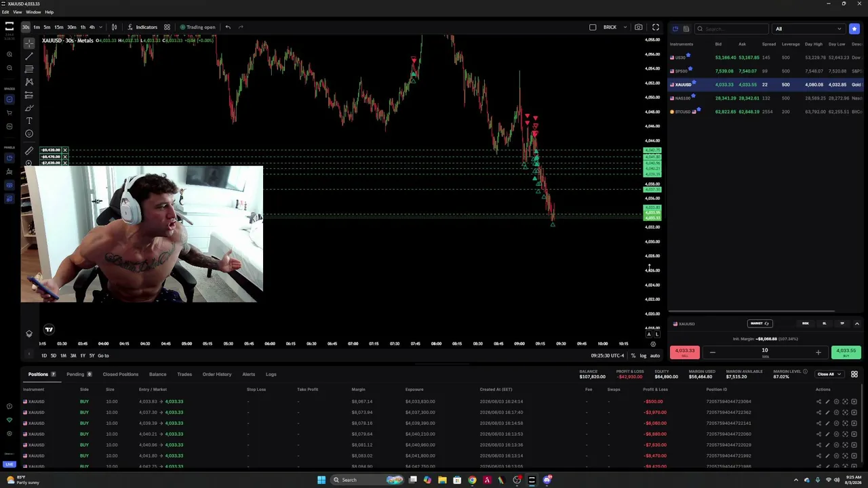
Task: Toggle the SL option in order panel
Action: tap(825, 323)
